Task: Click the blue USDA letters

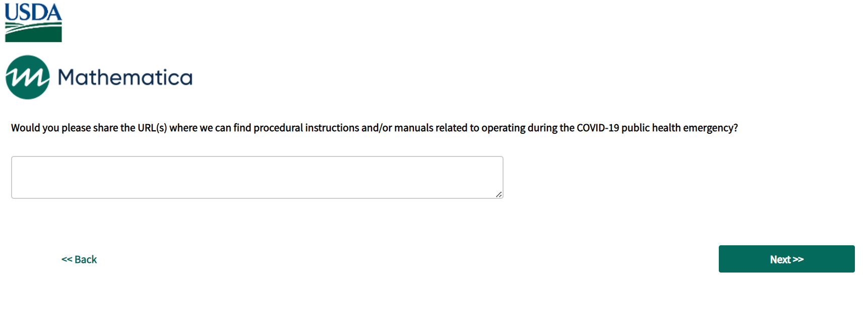Action: click(33, 12)
